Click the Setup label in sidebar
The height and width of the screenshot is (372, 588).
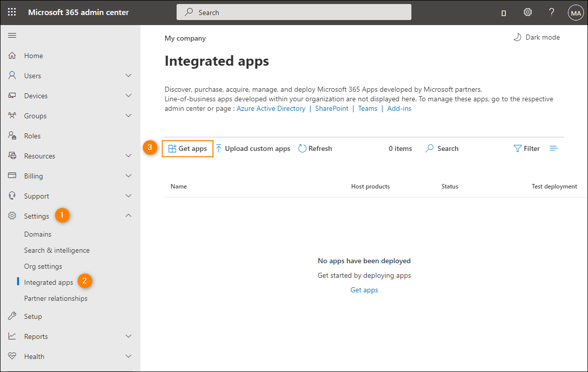[33, 316]
